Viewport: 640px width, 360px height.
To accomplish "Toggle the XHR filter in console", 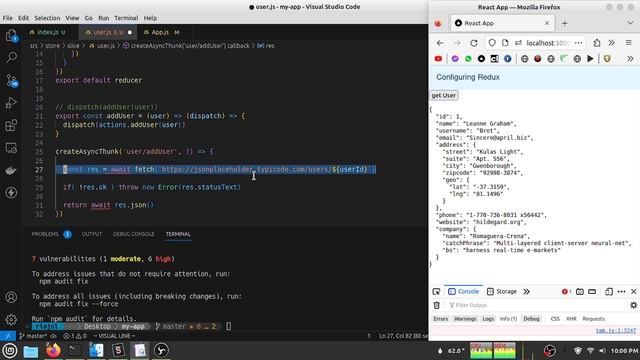I will pos(571,319).
